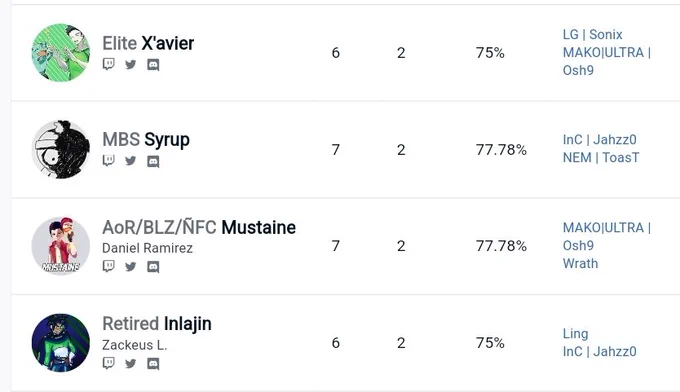
Task: Open Mustaine's Twitch icon
Action: click(108, 266)
